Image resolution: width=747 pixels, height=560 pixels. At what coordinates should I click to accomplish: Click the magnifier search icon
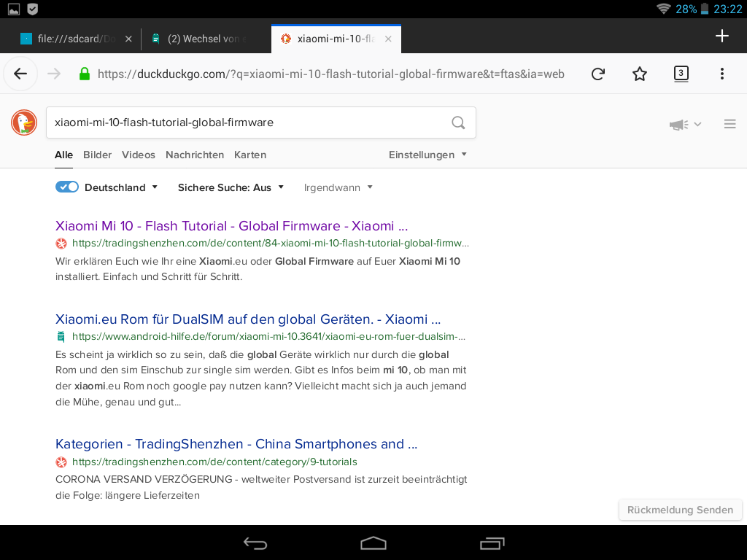pos(458,122)
